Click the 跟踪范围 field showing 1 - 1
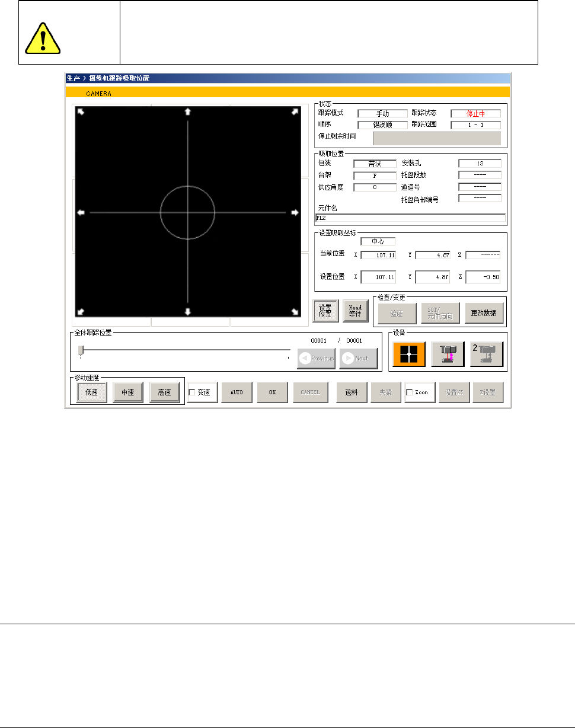The height and width of the screenshot is (728, 575). point(475,125)
